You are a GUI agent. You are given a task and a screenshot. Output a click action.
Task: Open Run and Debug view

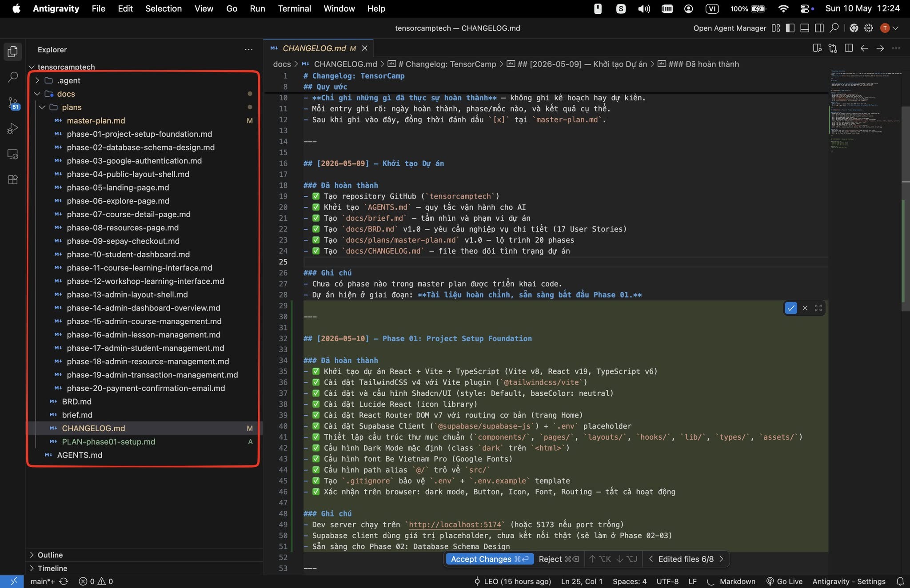(13, 129)
